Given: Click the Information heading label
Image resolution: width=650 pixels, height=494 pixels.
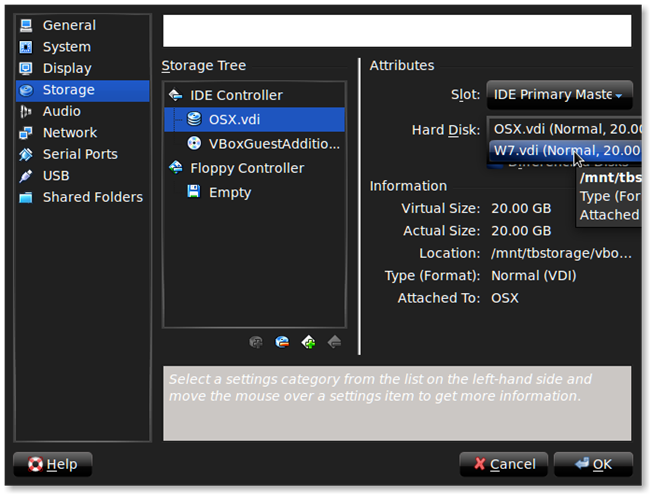Looking at the screenshot, I should [x=408, y=186].
